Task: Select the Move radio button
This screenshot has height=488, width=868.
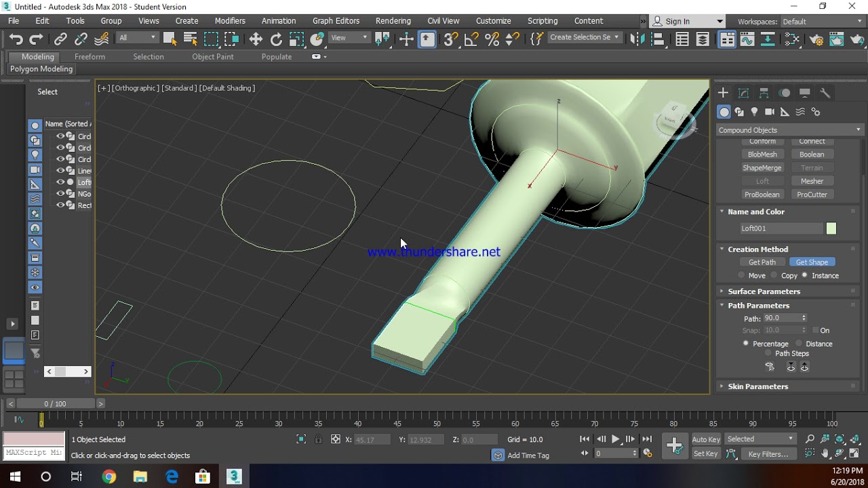Action: pos(741,275)
